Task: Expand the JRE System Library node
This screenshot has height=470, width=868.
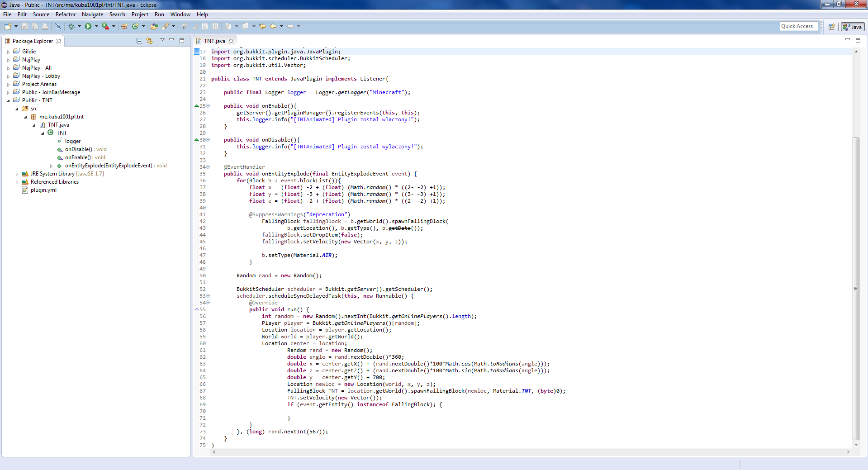Action: point(17,174)
